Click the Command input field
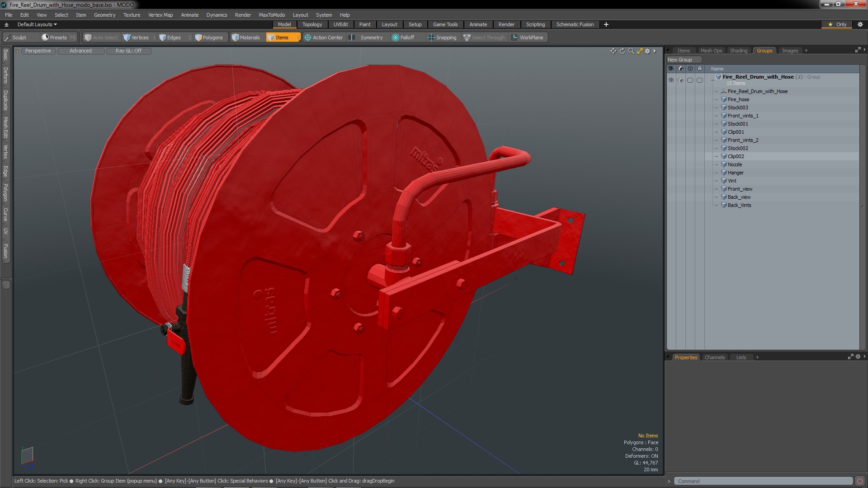 (763, 481)
